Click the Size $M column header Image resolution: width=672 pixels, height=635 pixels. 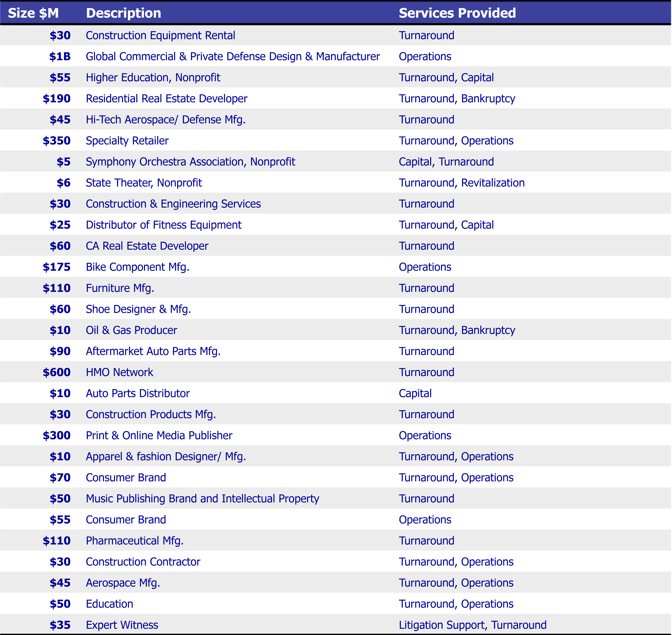[33, 13]
